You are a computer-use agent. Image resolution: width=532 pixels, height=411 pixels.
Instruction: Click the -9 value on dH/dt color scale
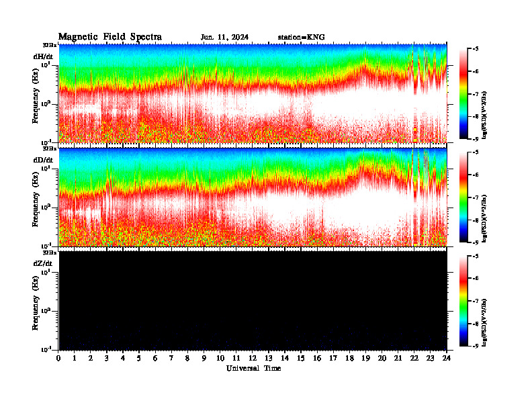coord(476,139)
